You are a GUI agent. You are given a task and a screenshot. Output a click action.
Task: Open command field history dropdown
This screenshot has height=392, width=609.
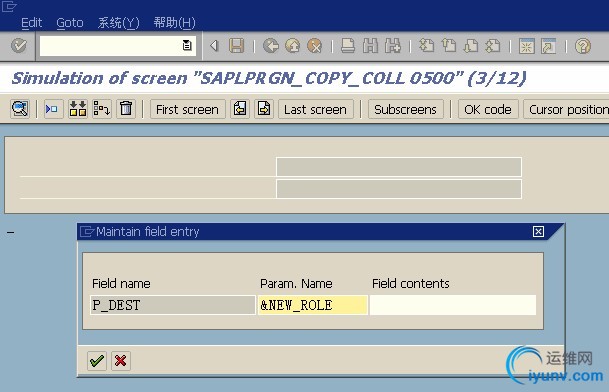tap(187, 46)
